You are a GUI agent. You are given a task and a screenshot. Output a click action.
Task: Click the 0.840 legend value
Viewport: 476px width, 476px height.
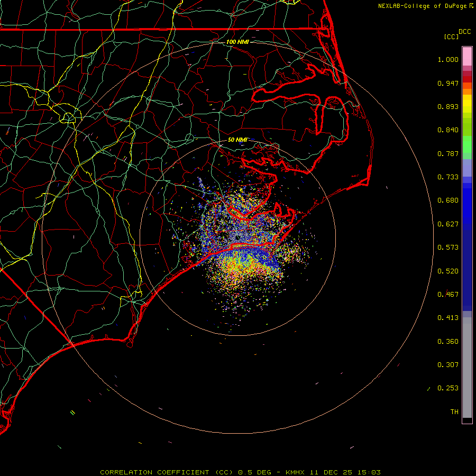pos(448,130)
